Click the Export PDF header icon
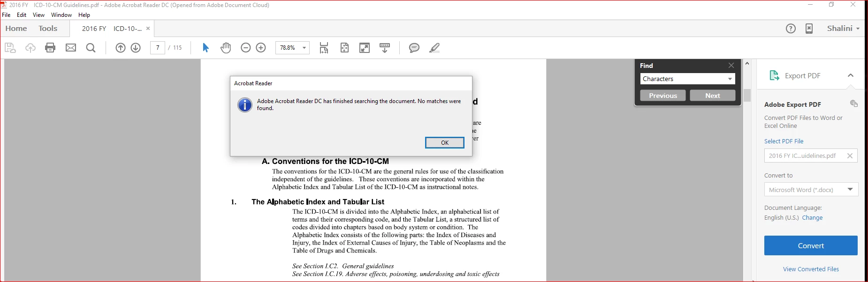Viewport: 868px width, 282px height. 775,75
